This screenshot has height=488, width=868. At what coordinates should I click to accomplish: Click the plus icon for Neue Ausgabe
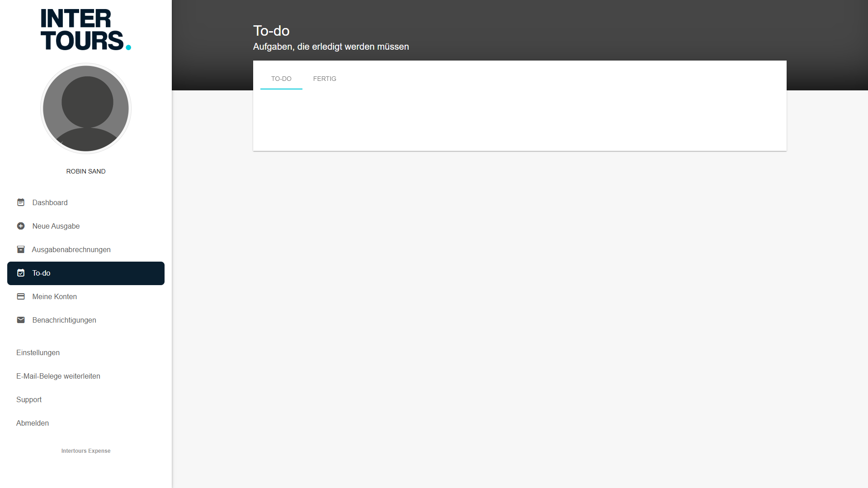click(x=21, y=226)
